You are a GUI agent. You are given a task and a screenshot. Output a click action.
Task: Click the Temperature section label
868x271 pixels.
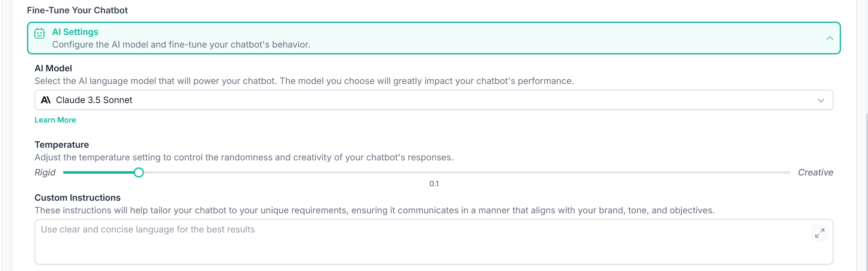[x=62, y=145]
